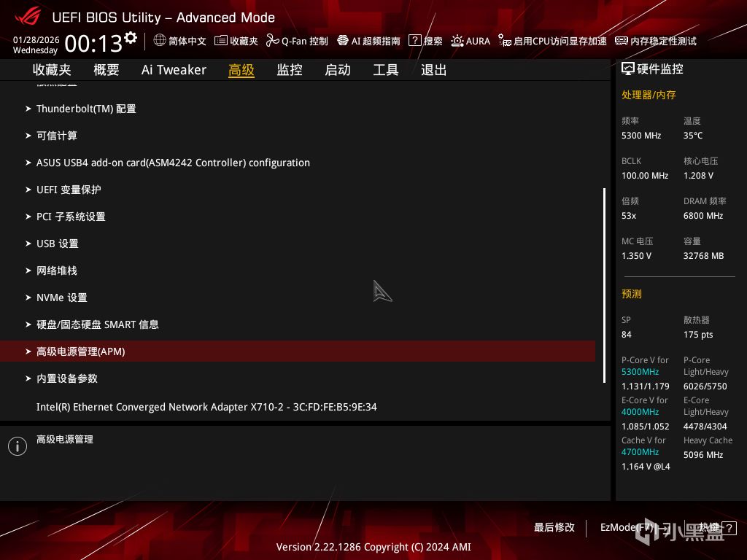The image size is (747, 560).
Task: Click the vertical scrollbar of the settings list
Action: (604, 286)
